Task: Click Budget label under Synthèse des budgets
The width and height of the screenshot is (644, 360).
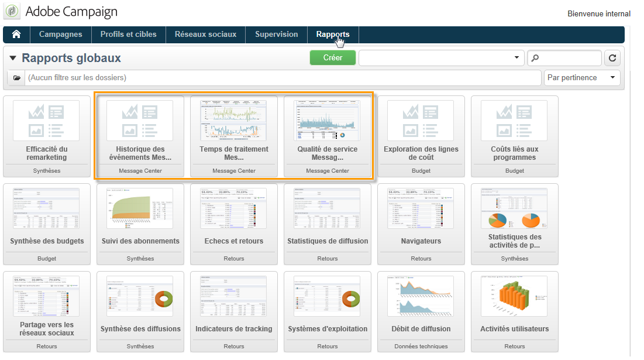Action: click(x=47, y=259)
